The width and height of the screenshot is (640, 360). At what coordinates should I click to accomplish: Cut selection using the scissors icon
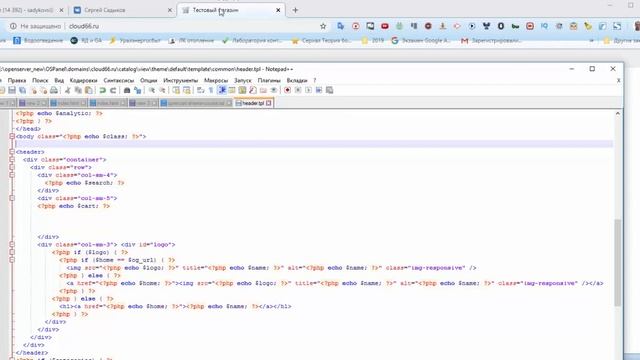click(68, 90)
